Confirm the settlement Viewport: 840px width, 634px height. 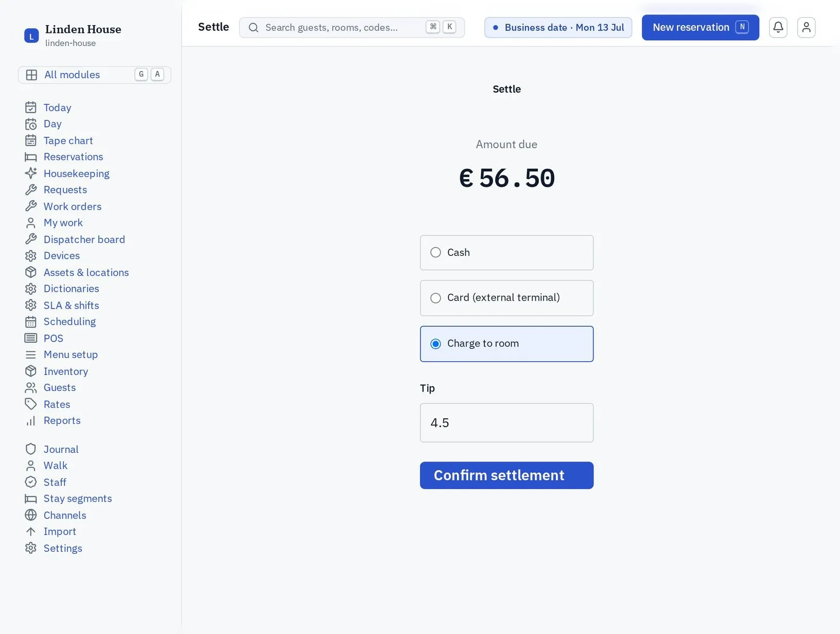click(x=506, y=475)
